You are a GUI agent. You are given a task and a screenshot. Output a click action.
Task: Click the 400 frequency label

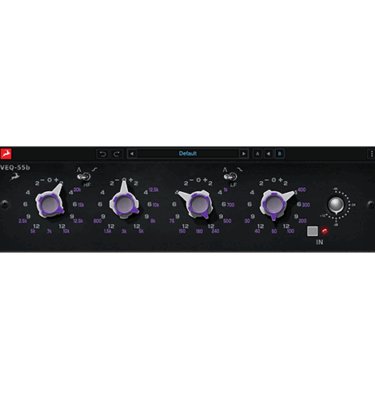point(302,190)
